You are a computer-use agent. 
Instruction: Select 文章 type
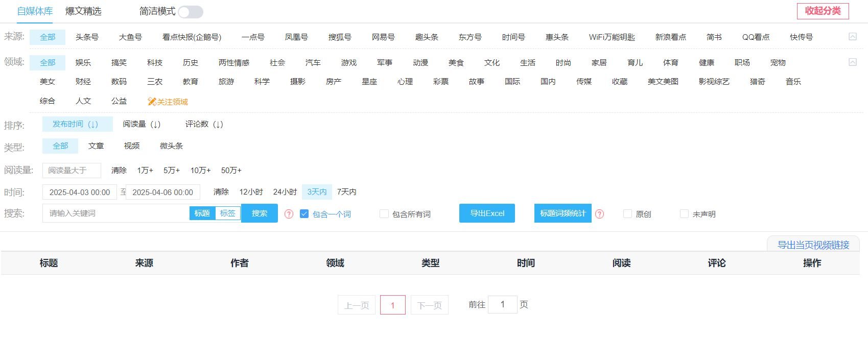(x=96, y=146)
